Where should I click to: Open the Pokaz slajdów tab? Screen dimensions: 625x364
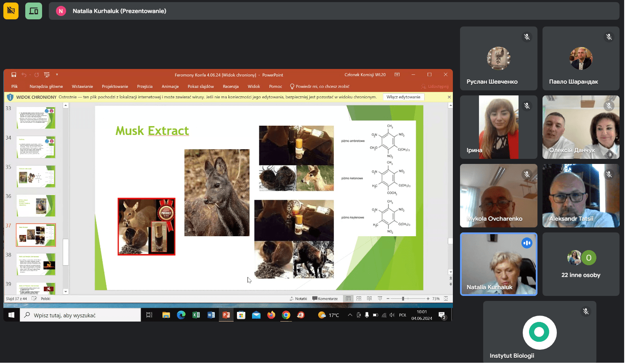tap(201, 86)
